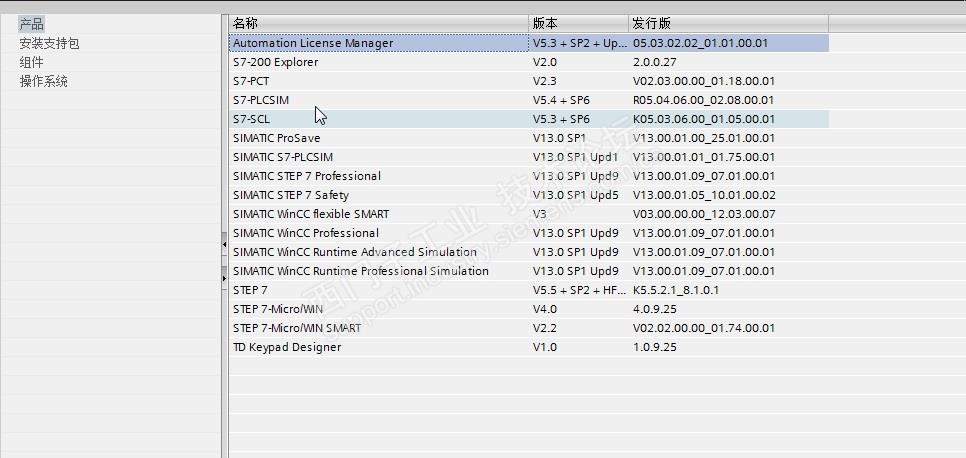The height and width of the screenshot is (458, 966).
Task: Select 组件 in the left list
Action: click(32, 62)
